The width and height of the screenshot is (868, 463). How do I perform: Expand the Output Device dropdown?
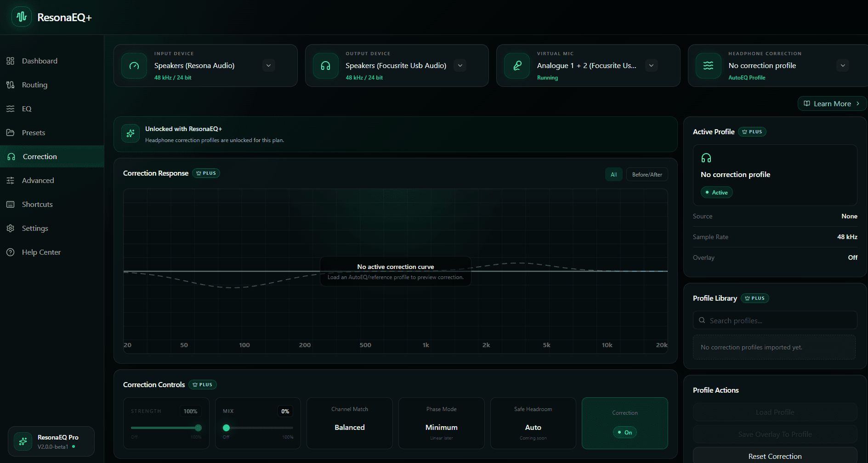click(460, 65)
